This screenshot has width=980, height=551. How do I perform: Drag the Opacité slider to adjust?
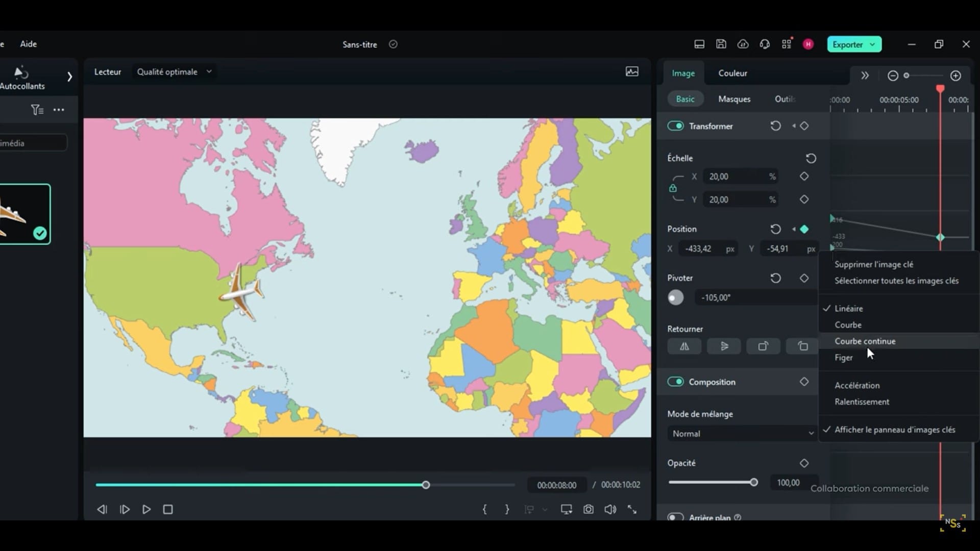pos(754,482)
